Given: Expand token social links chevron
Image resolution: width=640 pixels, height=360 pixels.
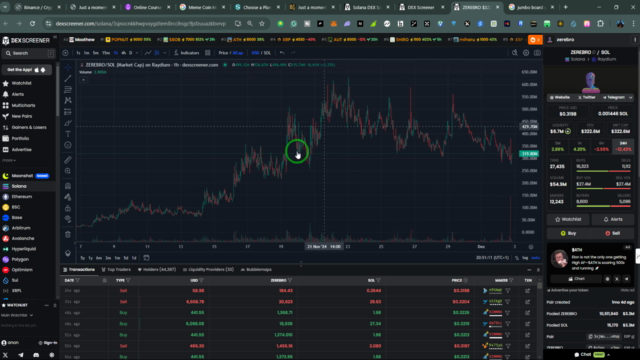Looking at the screenshot, I should [x=630, y=98].
